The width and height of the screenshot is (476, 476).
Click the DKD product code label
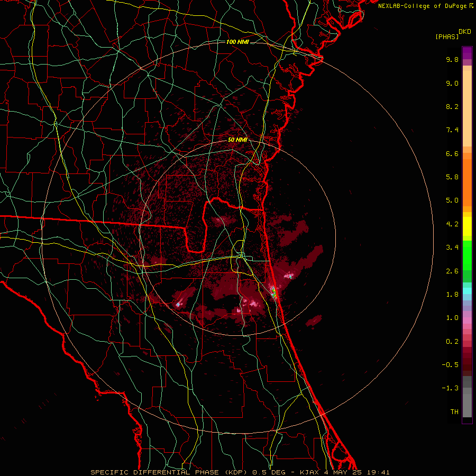(465, 32)
